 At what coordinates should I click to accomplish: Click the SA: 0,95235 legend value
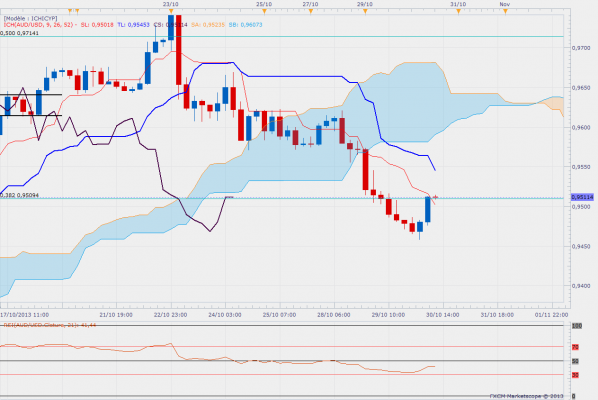(x=208, y=25)
